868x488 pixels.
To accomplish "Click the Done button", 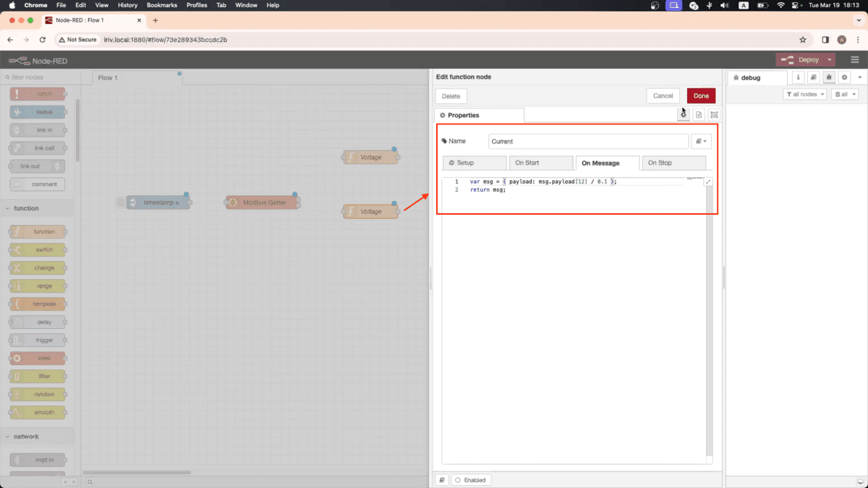I will pyautogui.click(x=701, y=95).
